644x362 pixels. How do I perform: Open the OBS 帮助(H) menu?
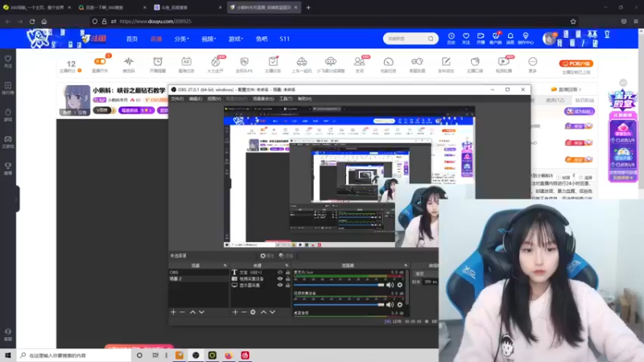pos(305,99)
